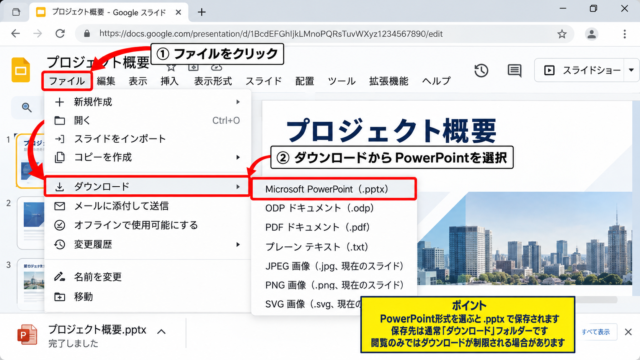Go back to previous page
Screen dimensions: 640x360
(x=16, y=33)
